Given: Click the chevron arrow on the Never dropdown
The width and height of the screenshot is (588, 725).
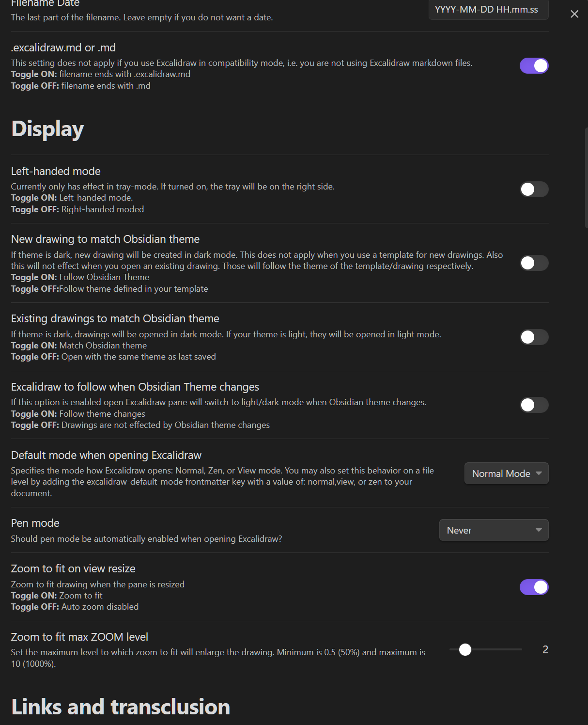Looking at the screenshot, I should [x=538, y=530].
